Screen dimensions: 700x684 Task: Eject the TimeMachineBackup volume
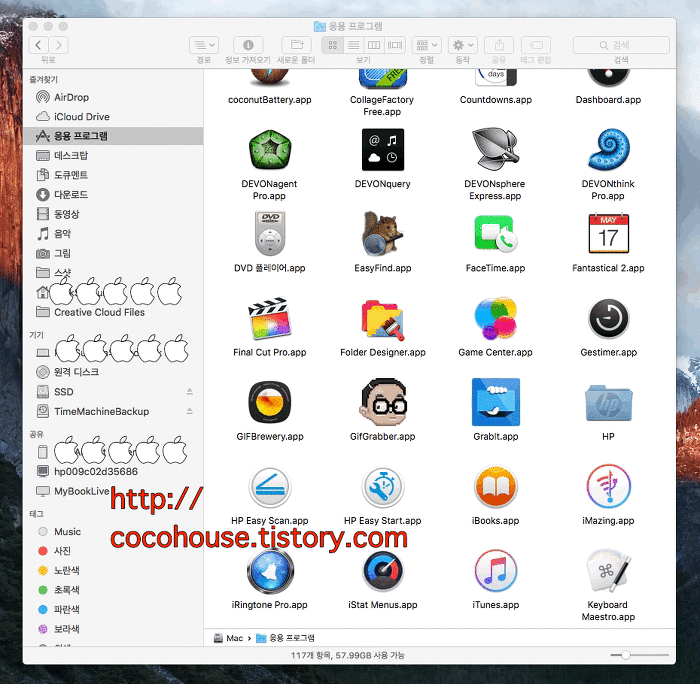tap(190, 411)
